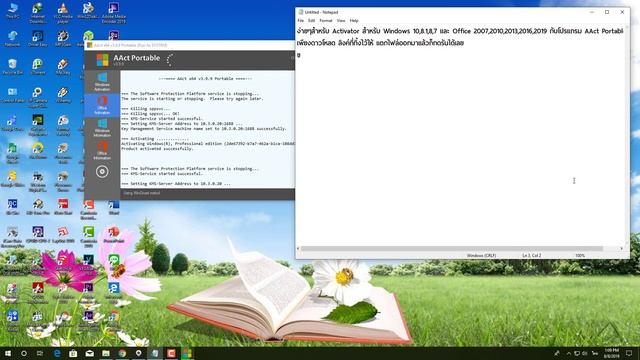Click Ln 3, Col 2 in Notepad status bar
The width and height of the screenshot is (640, 360).
click(531, 256)
